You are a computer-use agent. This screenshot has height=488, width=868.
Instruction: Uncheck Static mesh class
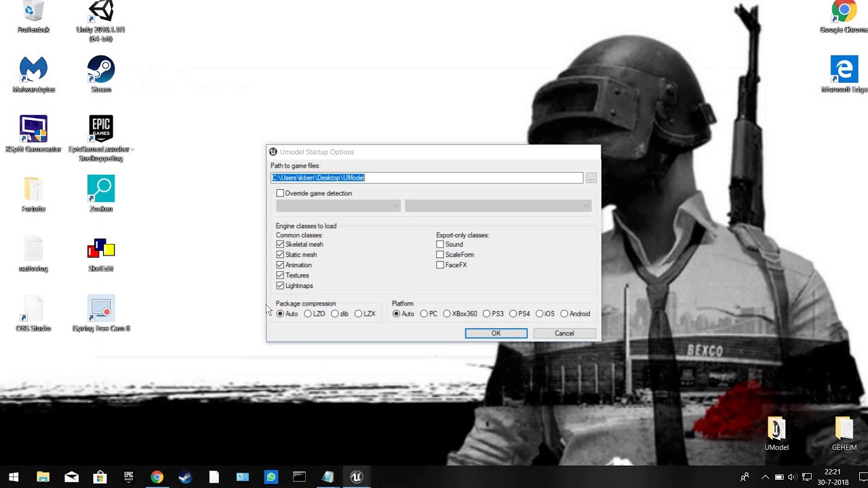[x=280, y=255]
